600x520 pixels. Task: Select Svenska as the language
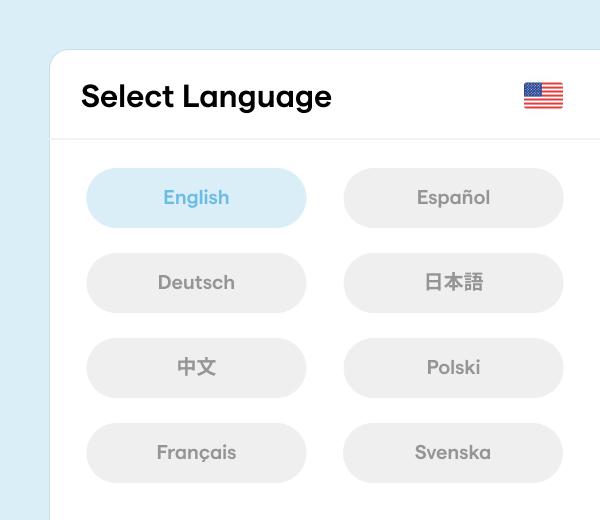(453, 453)
